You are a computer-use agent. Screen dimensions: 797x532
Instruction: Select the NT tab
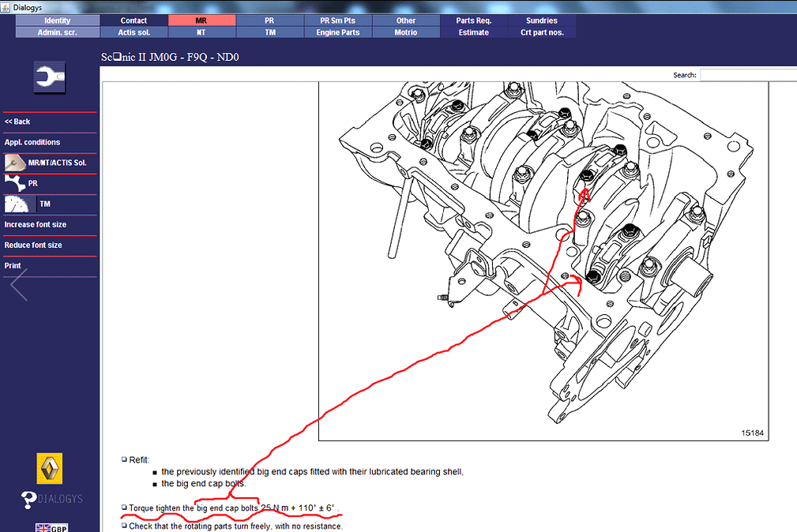(x=201, y=32)
